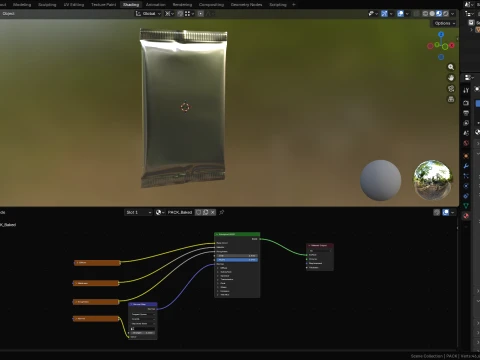
Task: Open the gizmo options dropdown arrow
Action: [391, 14]
